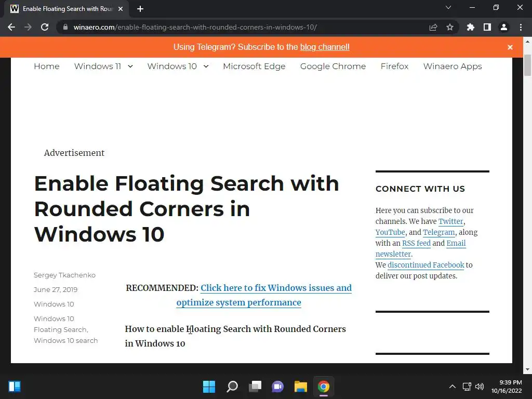This screenshot has width=532, height=399.
Task: Open the Firefox menu item
Action: pyautogui.click(x=395, y=66)
